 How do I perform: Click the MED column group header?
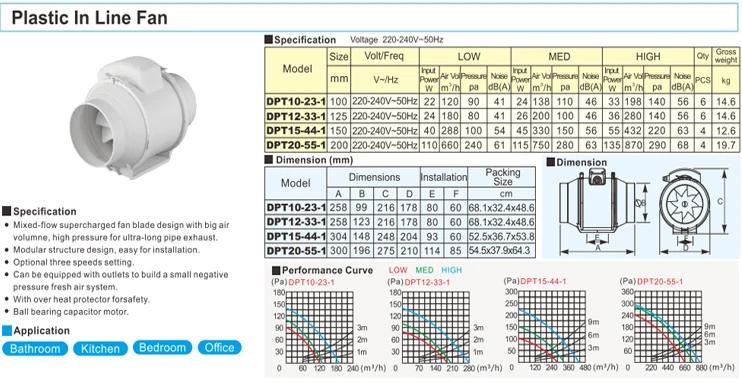point(556,56)
